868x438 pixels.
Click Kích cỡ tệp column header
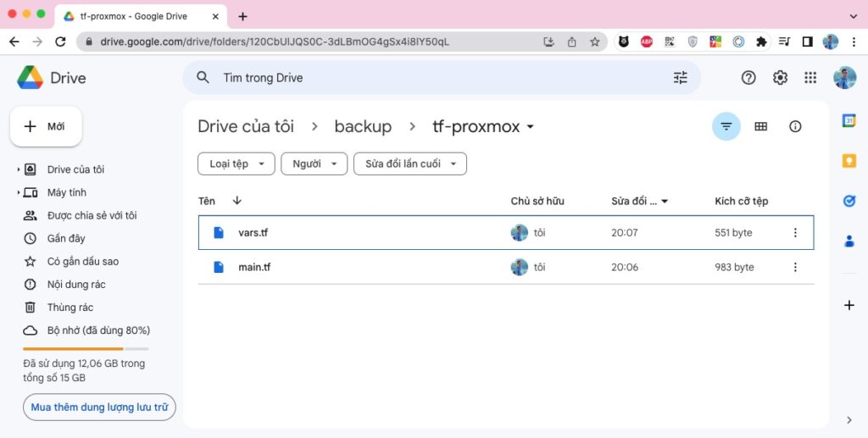click(741, 202)
